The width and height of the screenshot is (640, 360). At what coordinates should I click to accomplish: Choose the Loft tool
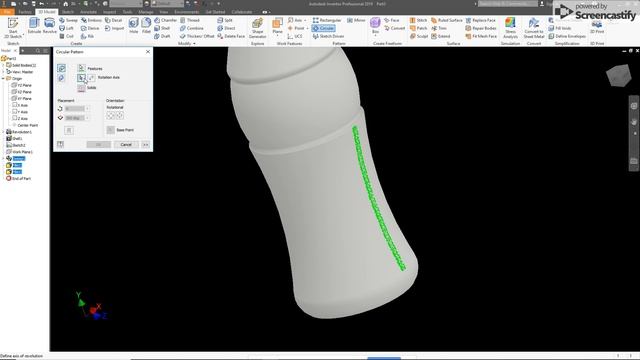pyautogui.click(x=67, y=28)
